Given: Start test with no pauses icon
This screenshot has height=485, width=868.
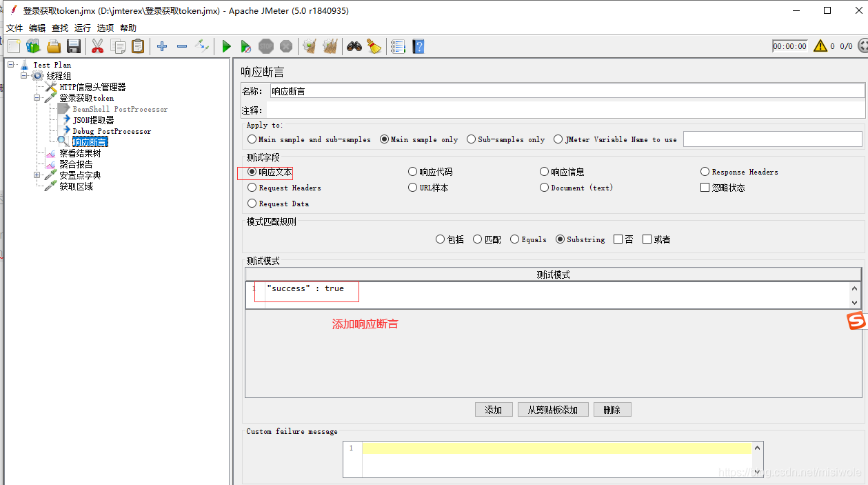Looking at the screenshot, I should coord(246,46).
